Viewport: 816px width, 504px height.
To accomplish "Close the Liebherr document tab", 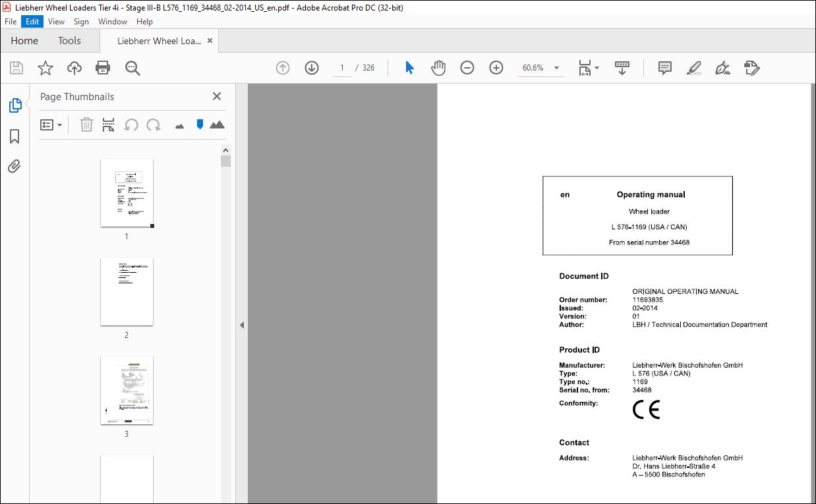I will [210, 41].
